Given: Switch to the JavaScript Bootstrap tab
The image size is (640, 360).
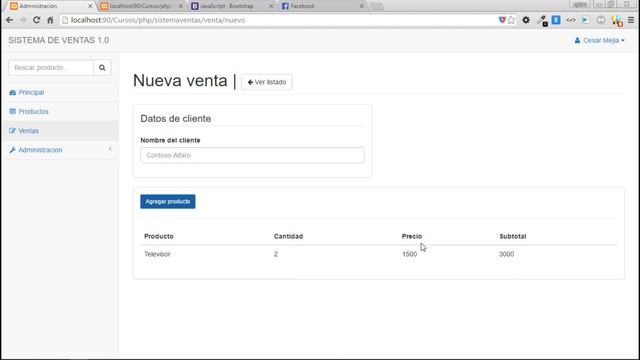Looking at the screenshot, I should tap(231, 6).
